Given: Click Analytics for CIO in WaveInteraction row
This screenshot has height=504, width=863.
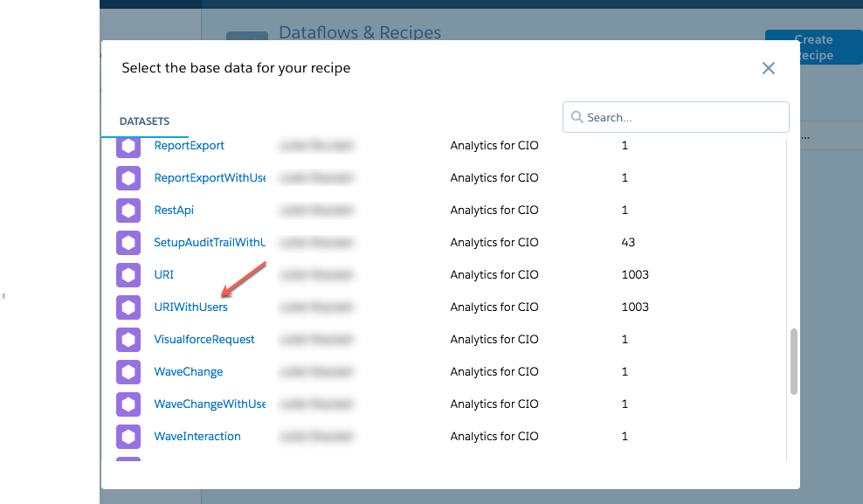Looking at the screenshot, I should (494, 437).
